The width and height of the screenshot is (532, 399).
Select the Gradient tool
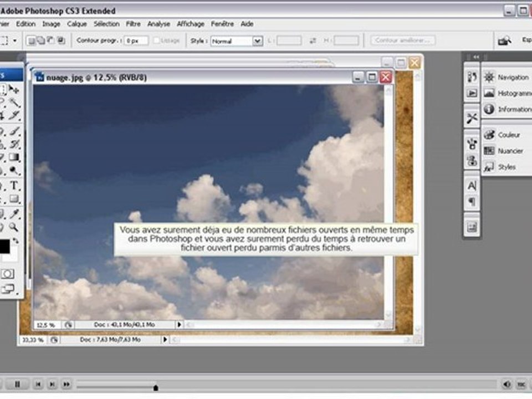coord(14,157)
